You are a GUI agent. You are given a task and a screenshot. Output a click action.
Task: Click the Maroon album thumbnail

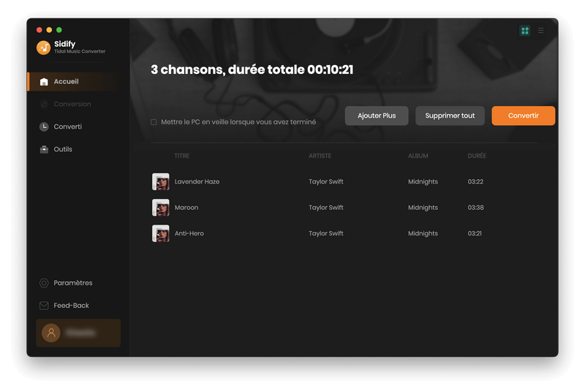tap(160, 208)
